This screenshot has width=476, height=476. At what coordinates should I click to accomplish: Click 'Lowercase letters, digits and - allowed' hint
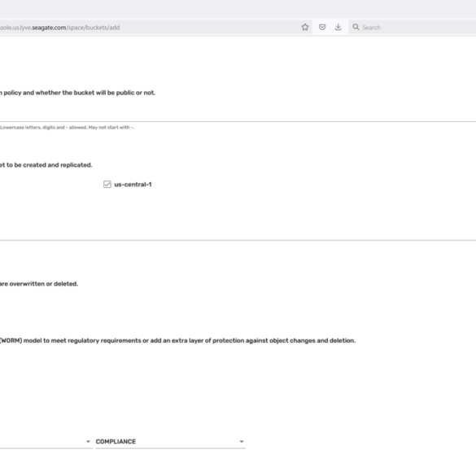click(x=67, y=128)
